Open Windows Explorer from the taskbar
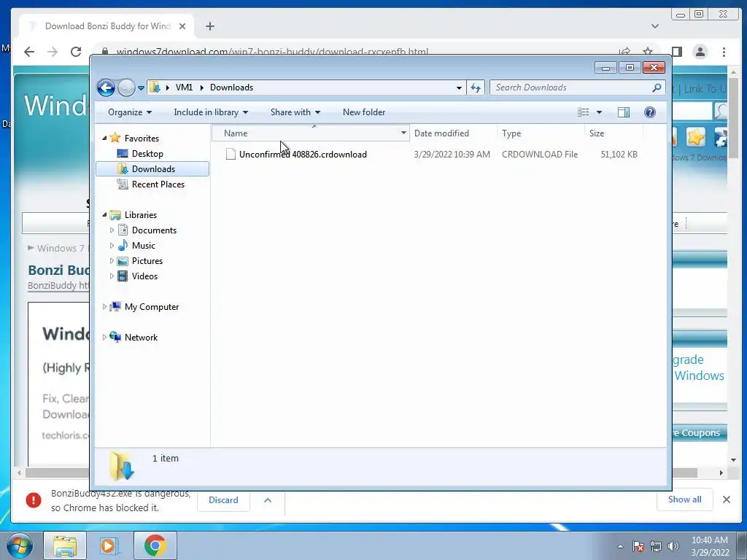Screen dimensions: 747x560 tap(65, 545)
